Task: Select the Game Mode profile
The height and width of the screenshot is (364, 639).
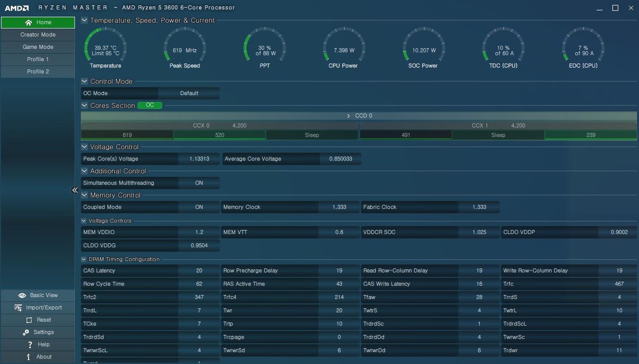Action: [x=38, y=47]
